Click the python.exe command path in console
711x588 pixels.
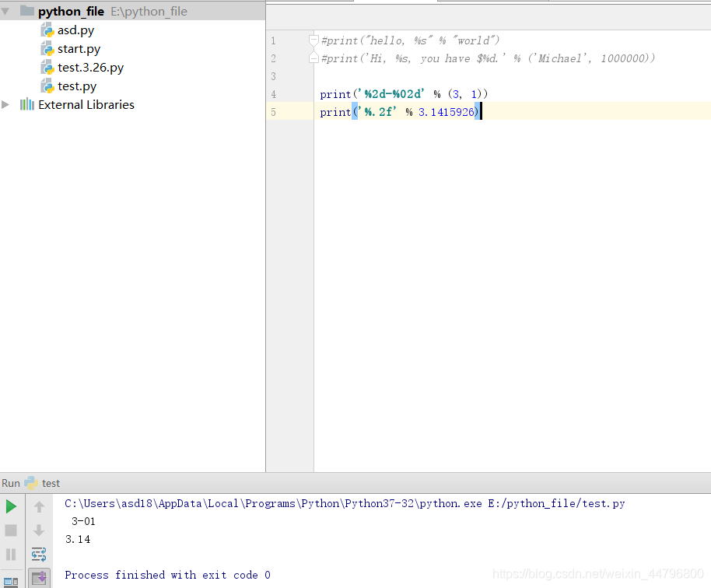345,504
